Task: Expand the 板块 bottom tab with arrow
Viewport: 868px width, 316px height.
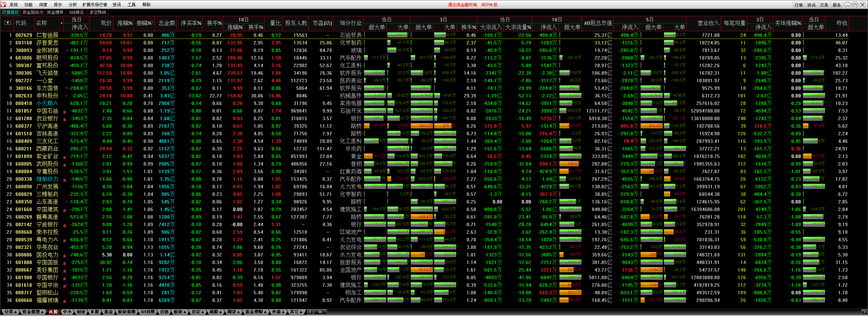Action: pos(180,312)
